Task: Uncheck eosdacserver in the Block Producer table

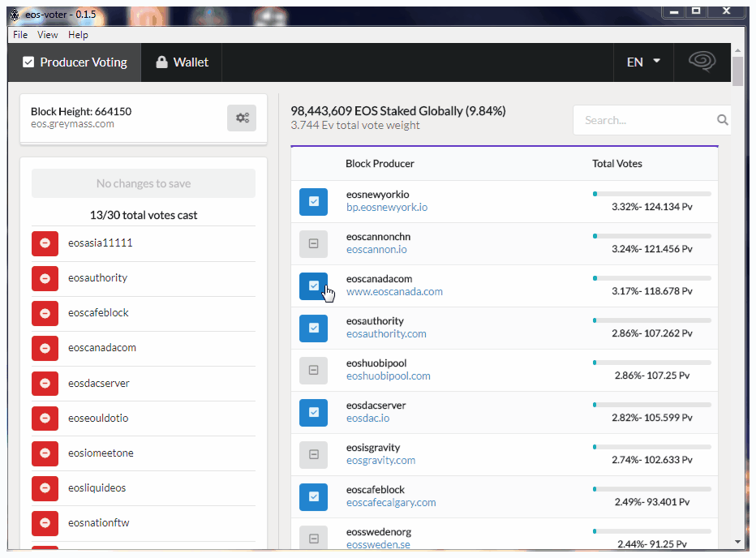Action: [313, 412]
